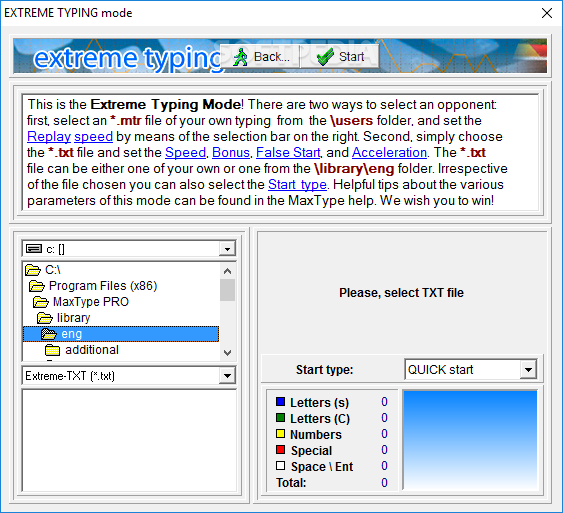Click the blue Letters (s) color swatch
Screen dimensions: 563x513
[x=280, y=401]
